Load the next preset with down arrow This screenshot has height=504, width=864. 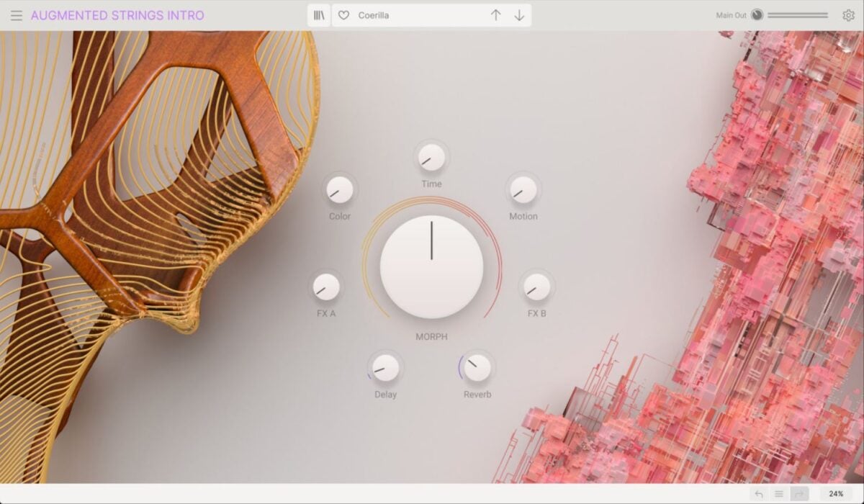tap(520, 14)
